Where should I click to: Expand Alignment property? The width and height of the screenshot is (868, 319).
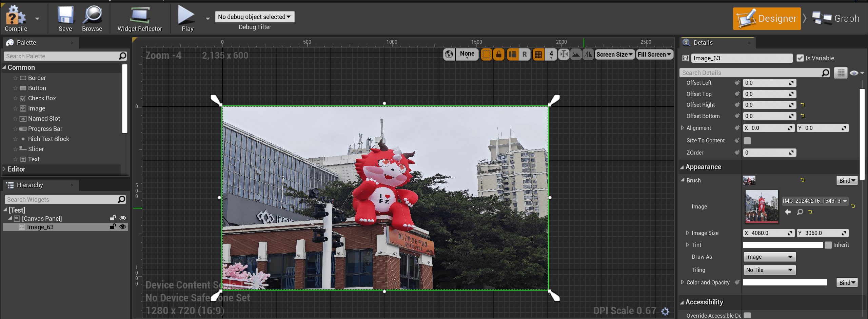[x=682, y=128]
